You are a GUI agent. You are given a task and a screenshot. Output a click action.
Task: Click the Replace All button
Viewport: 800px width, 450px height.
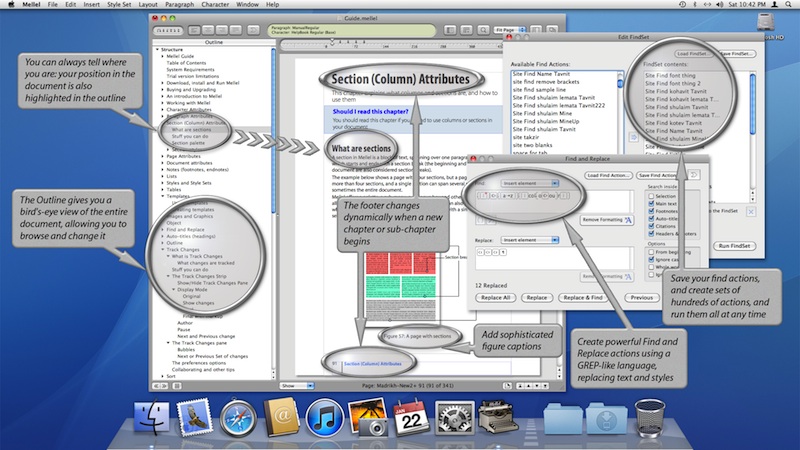[x=495, y=298]
